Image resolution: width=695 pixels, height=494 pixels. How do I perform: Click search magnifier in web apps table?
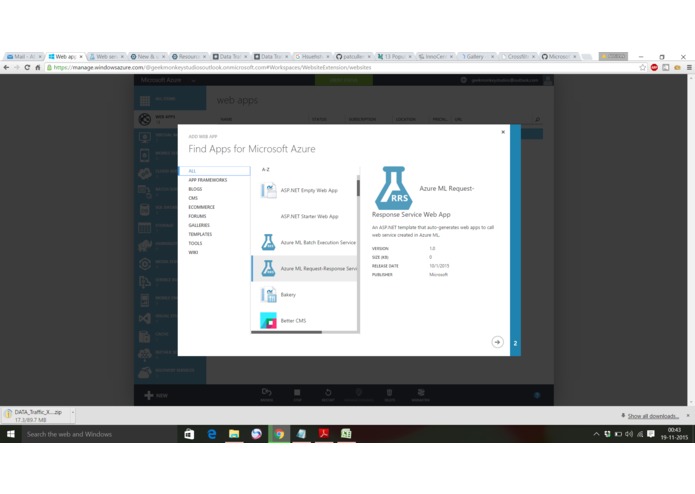[538, 119]
